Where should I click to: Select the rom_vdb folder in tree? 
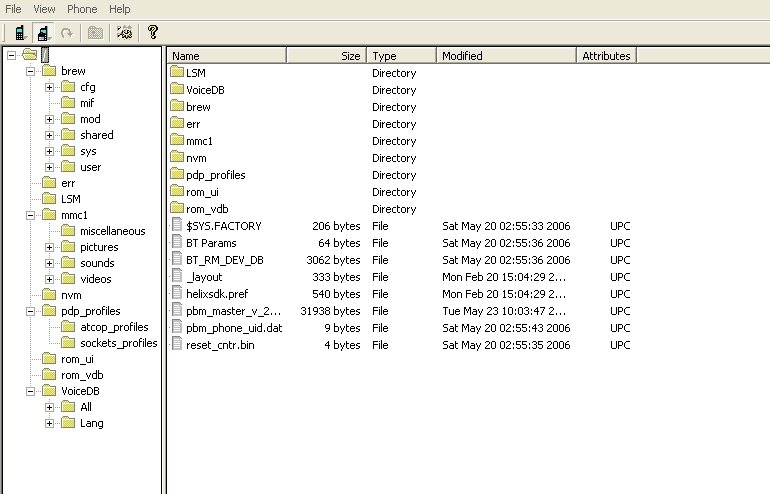(x=83, y=375)
